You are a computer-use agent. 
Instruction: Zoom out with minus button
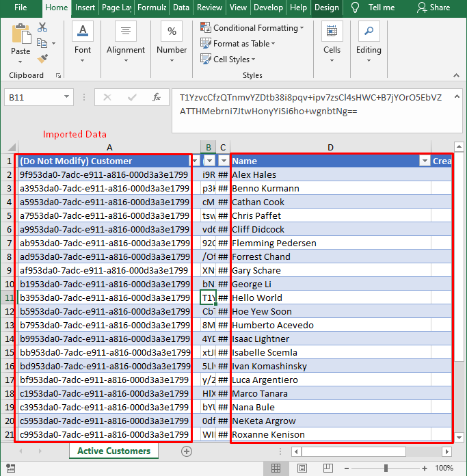347,468
